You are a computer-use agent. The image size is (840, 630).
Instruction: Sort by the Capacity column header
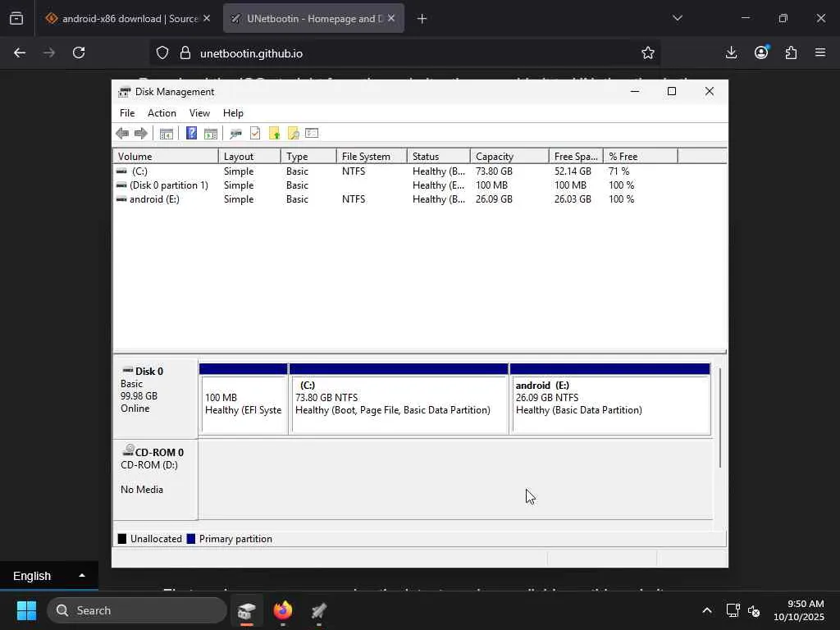tap(509, 157)
